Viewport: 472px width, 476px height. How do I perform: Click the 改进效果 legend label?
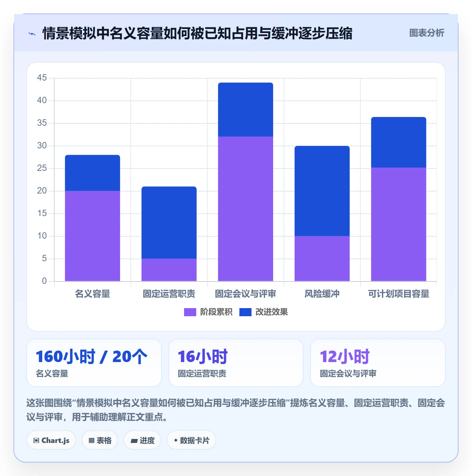click(x=271, y=312)
